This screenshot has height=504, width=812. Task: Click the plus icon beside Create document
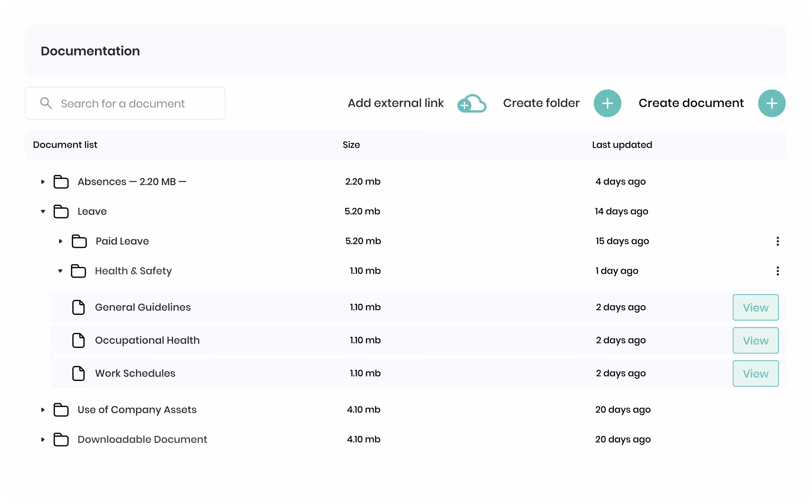point(772,103)
